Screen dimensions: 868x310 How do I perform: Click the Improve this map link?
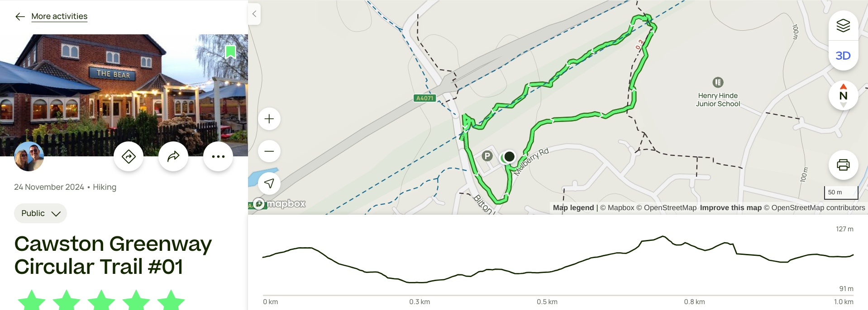click(731, 208)
